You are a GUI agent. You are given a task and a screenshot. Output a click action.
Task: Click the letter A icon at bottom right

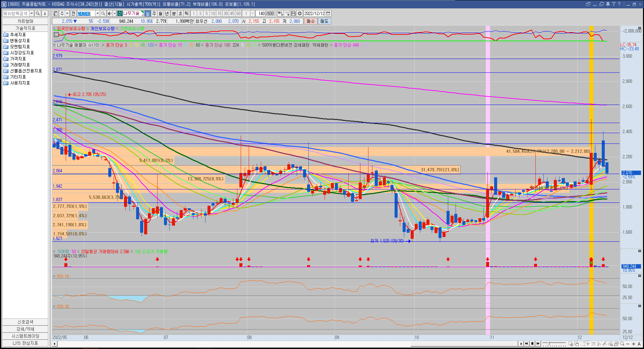(x=639, y=344)
